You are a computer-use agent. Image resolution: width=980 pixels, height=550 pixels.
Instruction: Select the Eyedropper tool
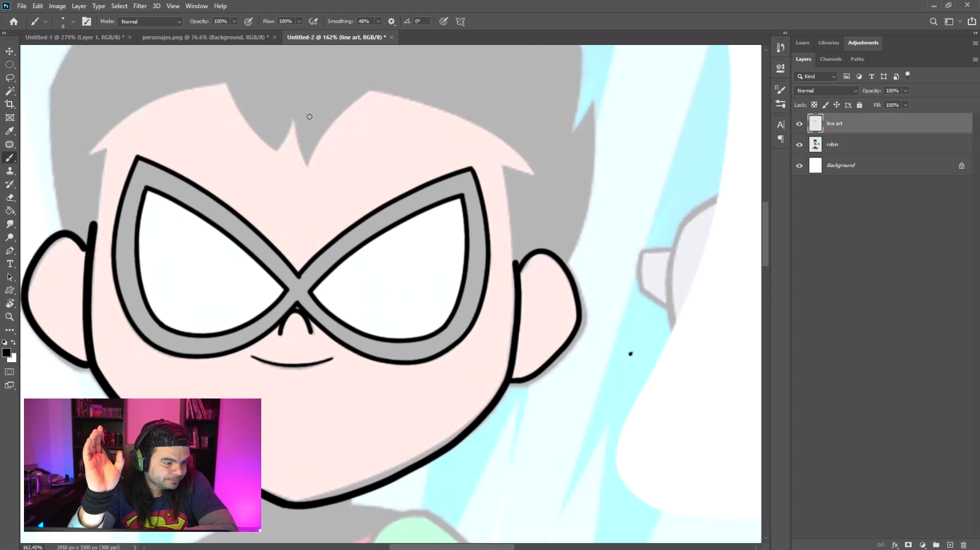tap(10, 131)
